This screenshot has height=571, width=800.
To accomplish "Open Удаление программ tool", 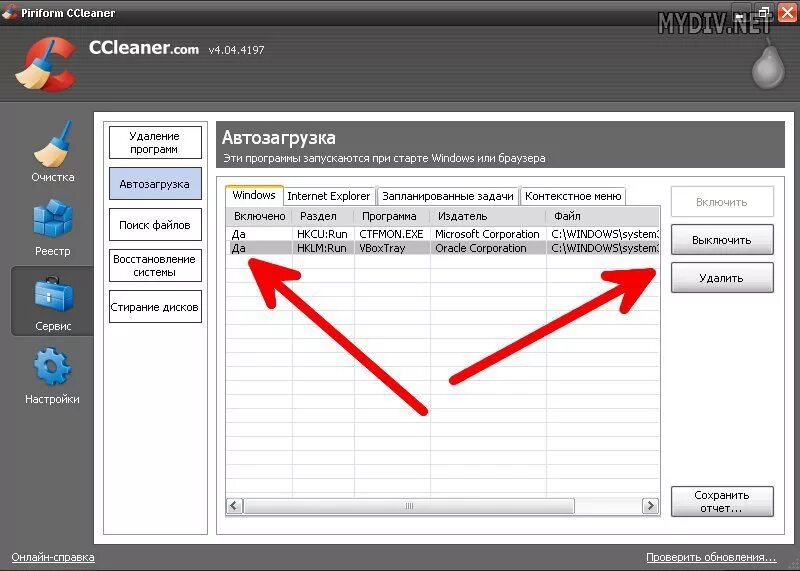I will 155,142.
